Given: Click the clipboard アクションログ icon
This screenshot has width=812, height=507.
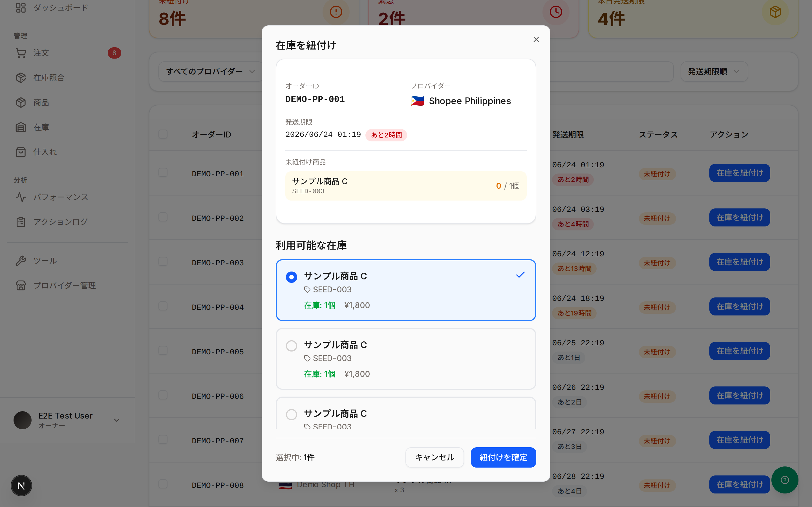Looking at the screenshot, I should point(21,222).
